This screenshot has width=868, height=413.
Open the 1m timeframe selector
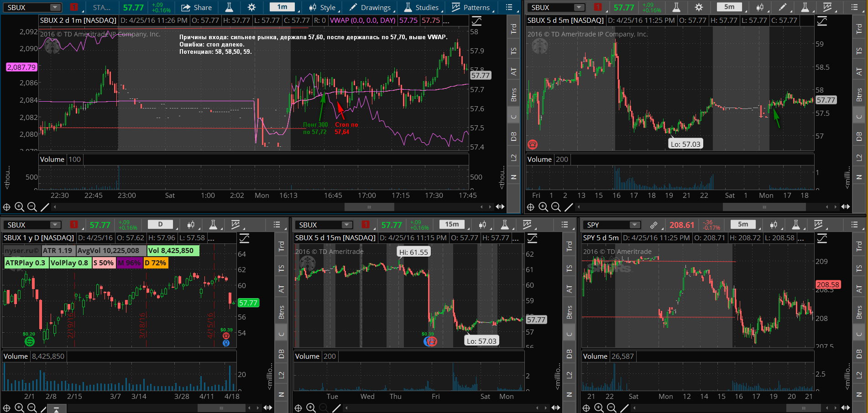click(x=282, y=7)
